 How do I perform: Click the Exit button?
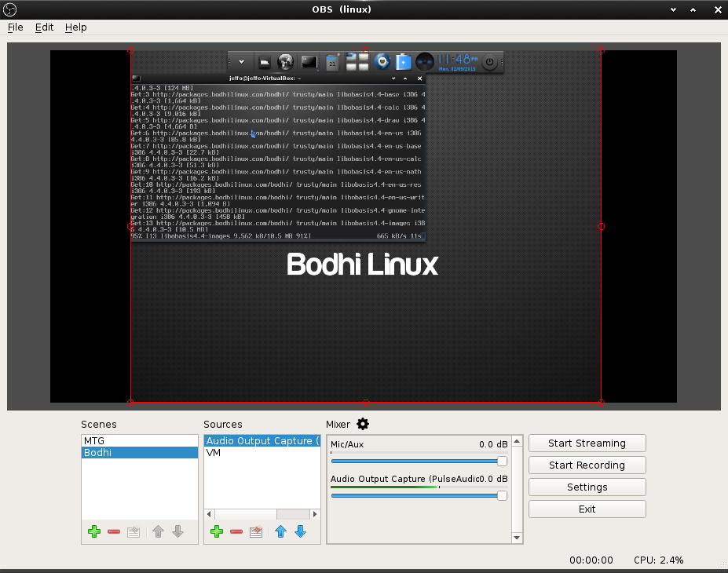pos(587,509)
